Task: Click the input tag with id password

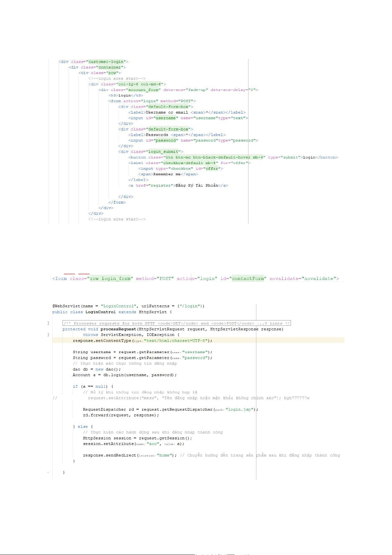Action: coord(193,140)
